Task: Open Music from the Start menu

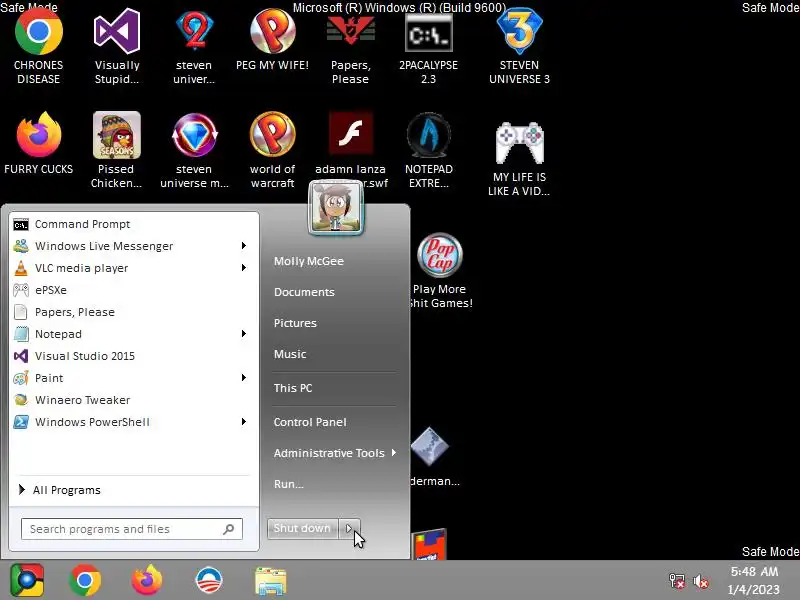Action: 290,354
